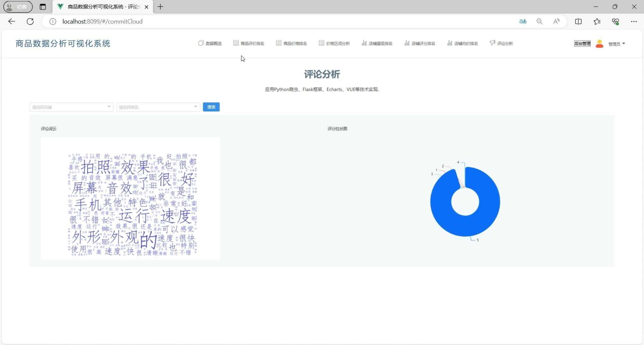Click the 搜索 search button

211,107
